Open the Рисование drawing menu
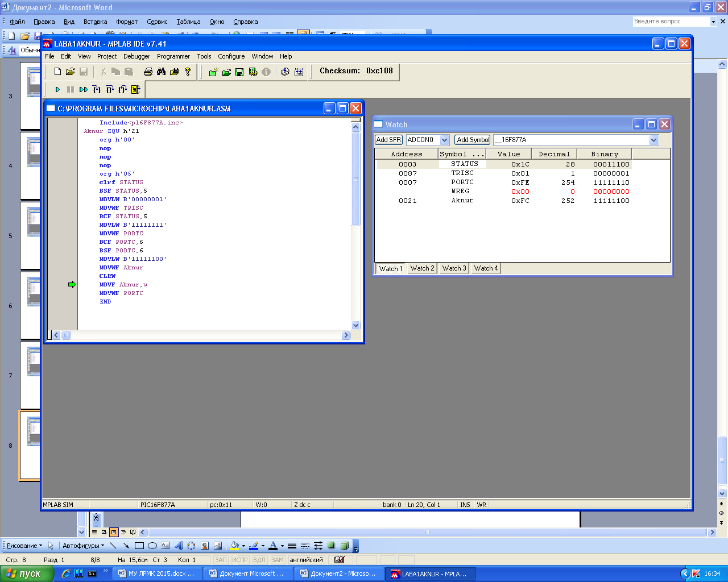 [x=24, y=546]
